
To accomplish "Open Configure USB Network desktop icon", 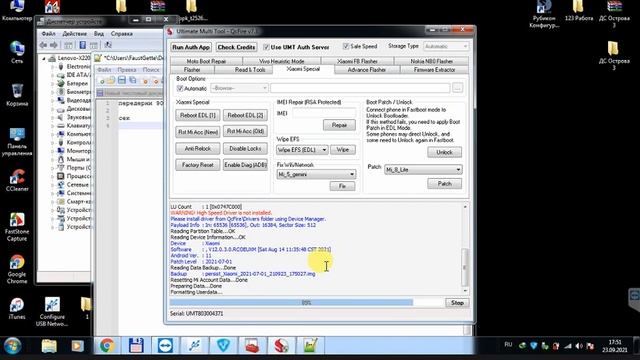I will 52,311.
